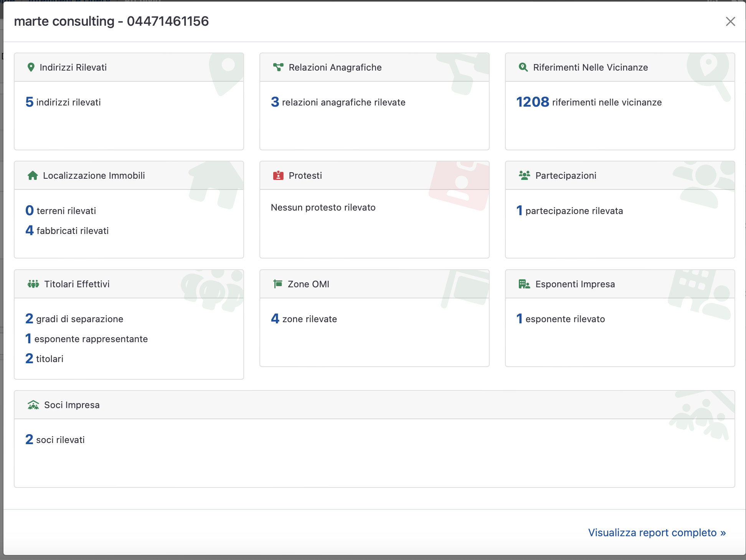The height and width of the screenshot is (560, 746).
Task: Click the map pin icon beside Indirizzi Rilevati
Action: [31, 68]
